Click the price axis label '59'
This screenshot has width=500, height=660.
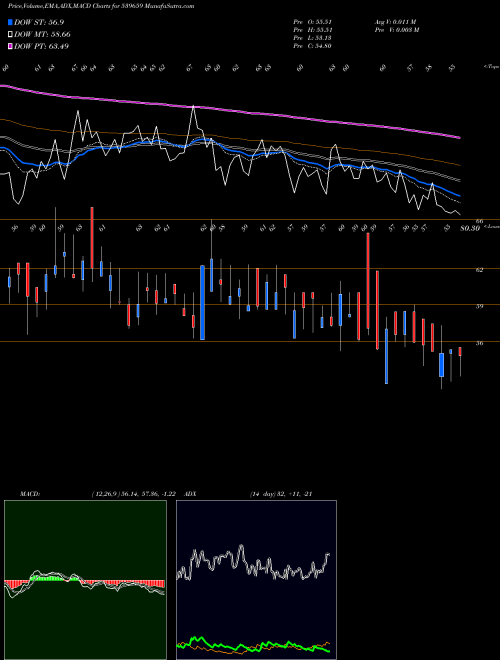coord(479,306)
